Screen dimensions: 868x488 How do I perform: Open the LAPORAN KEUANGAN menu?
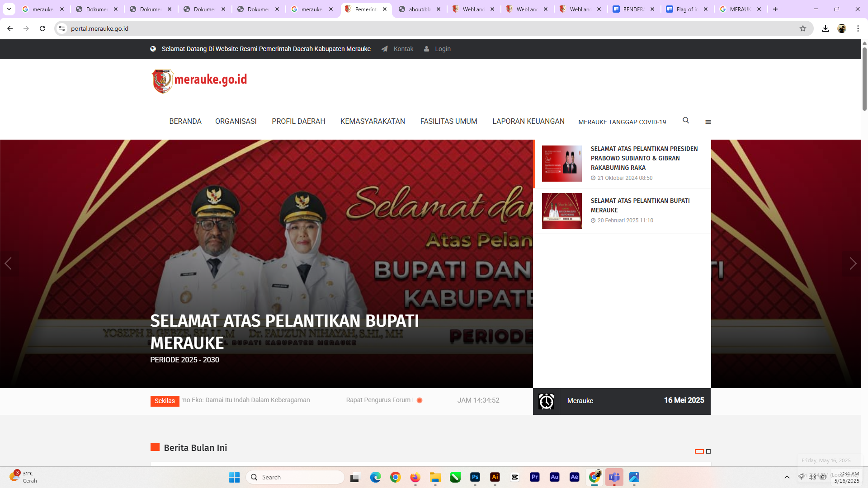coord(528,122)
